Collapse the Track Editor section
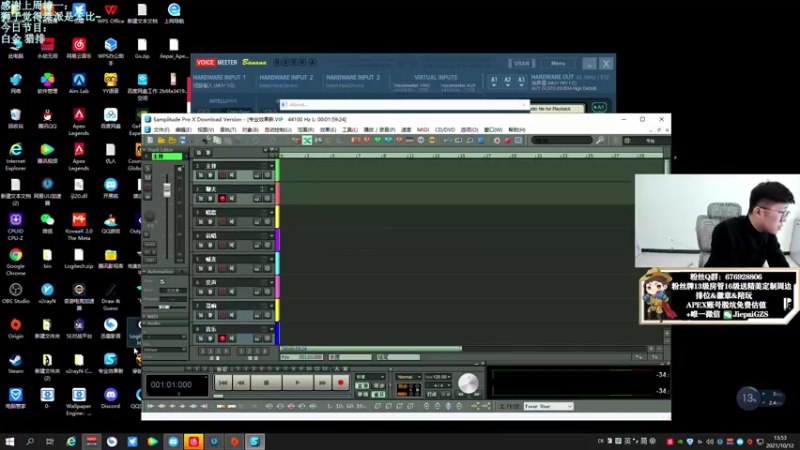Image resolution: width=800 pixels, height=450 pixels. tap(145, 150)
